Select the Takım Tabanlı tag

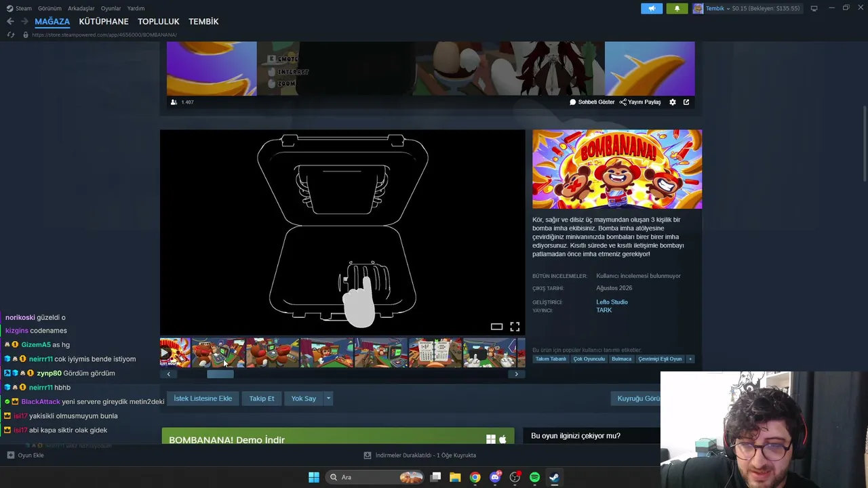click(551, 359)
